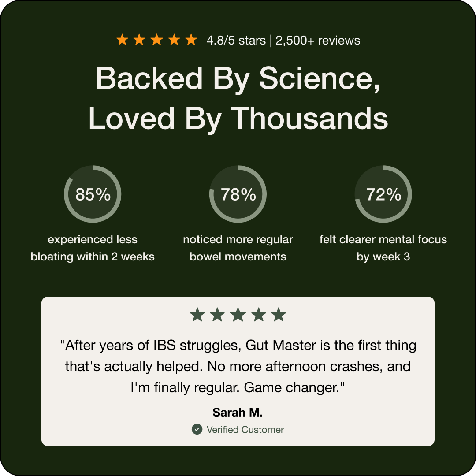Click the clearer mental focus caption
Image resolution: width=476 pixels, height=476 pixels.
[x=383, y=248]
